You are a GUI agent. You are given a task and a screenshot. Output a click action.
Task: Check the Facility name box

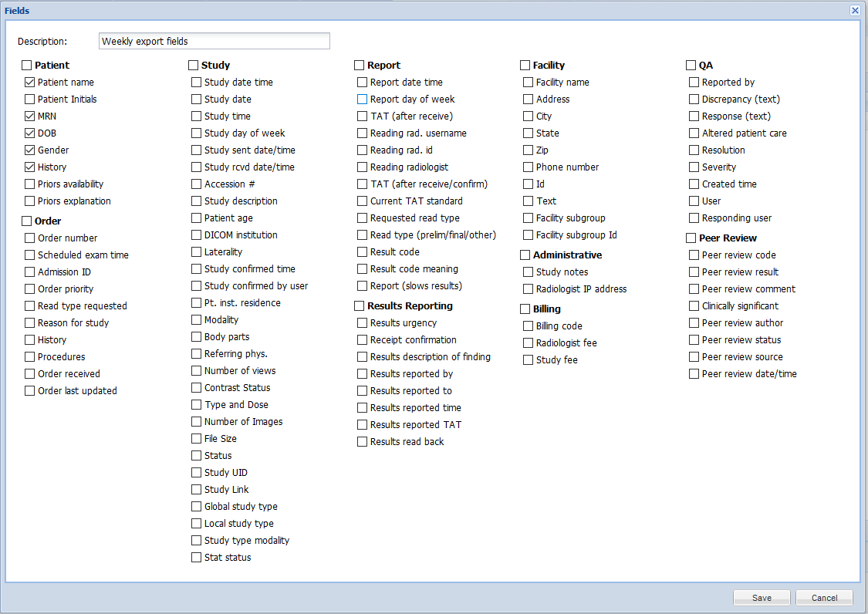(529, 83)
